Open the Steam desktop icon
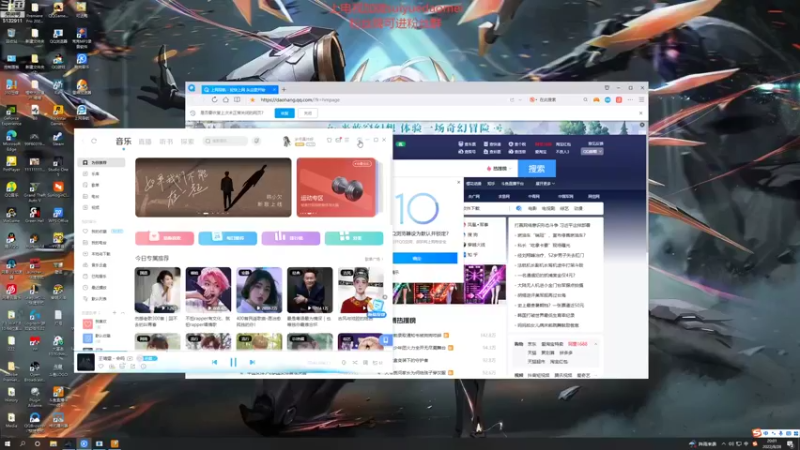Image resolution: width=800 pixels, height=450 pixels. click(58, 139)
